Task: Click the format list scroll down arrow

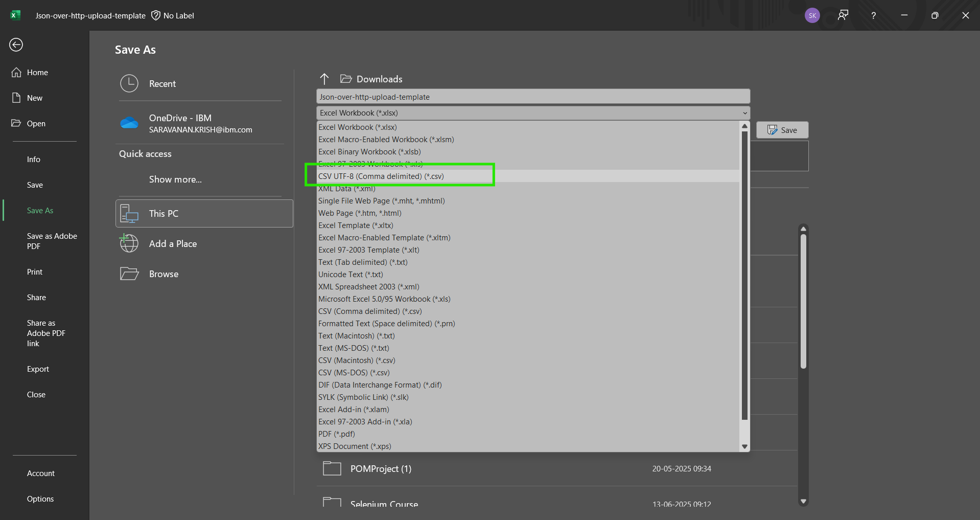Action: (x=744, y=446)
